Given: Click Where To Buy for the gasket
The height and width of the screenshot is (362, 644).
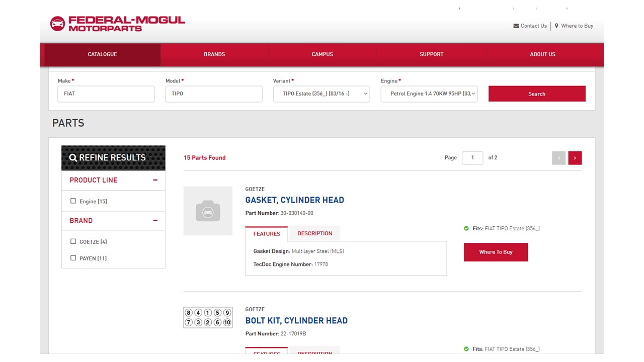Looking at the screenshot, I should pyautogui.click(x=495, y=252).
